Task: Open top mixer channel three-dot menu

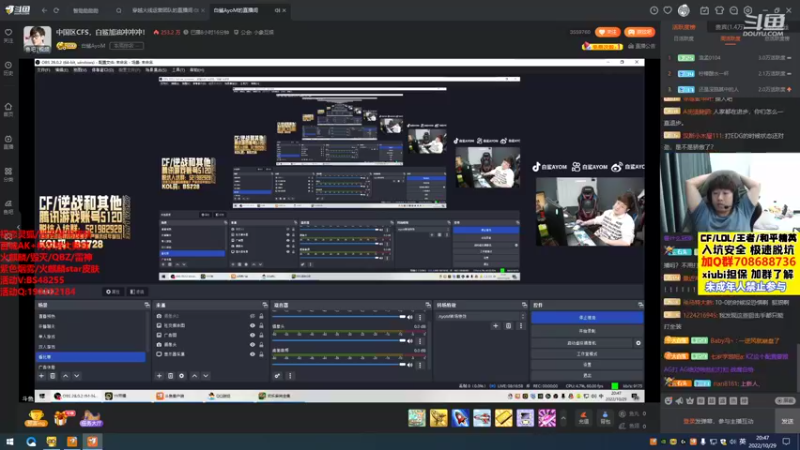Action: tap(420, 317)
